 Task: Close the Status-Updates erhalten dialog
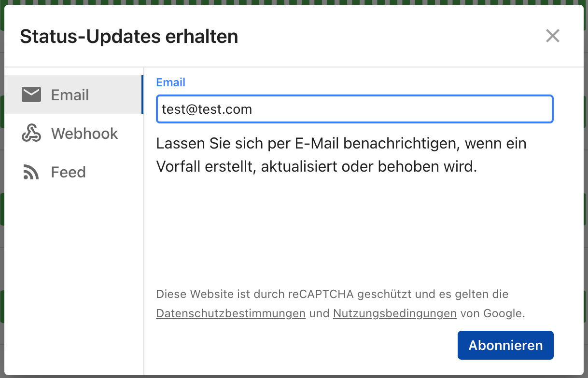[x=552, y=36]
